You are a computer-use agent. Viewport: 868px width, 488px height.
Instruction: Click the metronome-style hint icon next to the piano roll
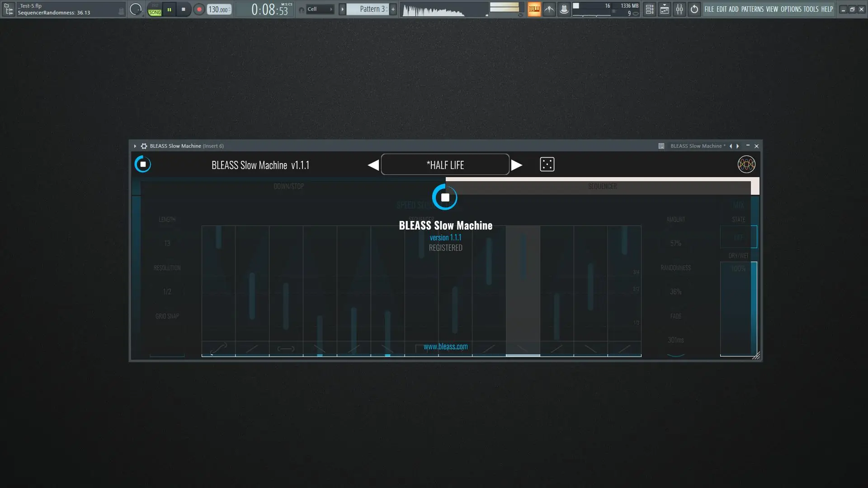point(549,9)
